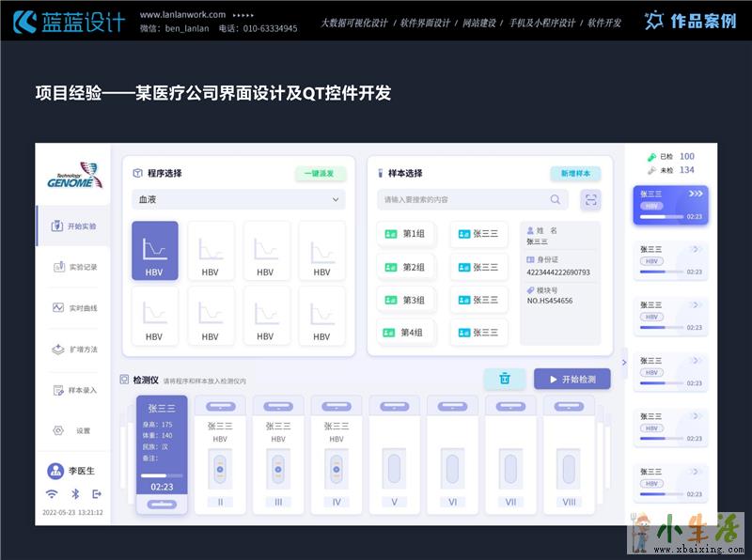Screen dimensions: 752x560
Task: Open the 血液 sample type dropdown
Action: pos(238,199)
